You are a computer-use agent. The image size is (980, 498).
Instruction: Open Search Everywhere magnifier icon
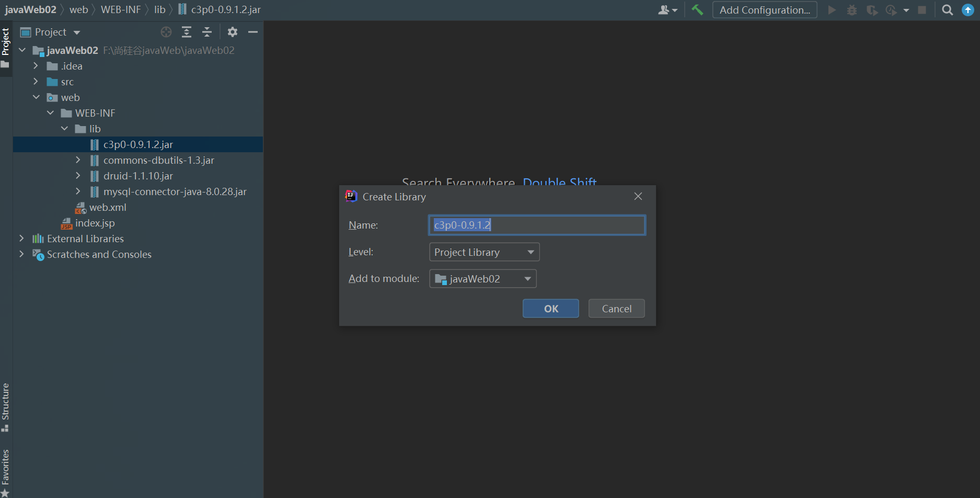point(947,10)
